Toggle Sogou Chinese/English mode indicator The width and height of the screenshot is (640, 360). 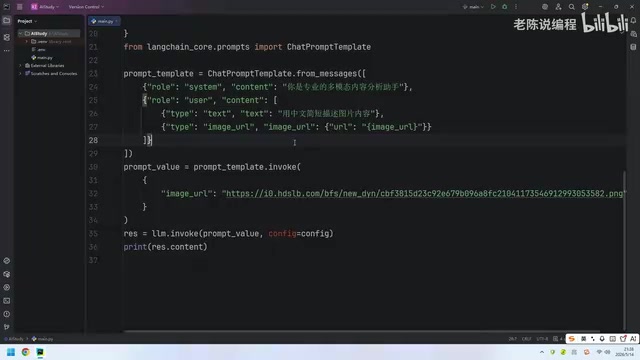[583, 339]
